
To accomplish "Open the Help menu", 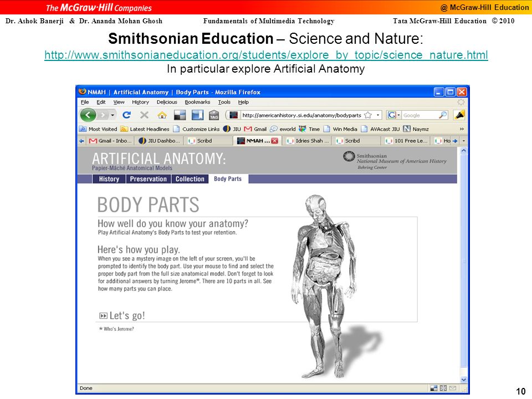I will [243, 102].
